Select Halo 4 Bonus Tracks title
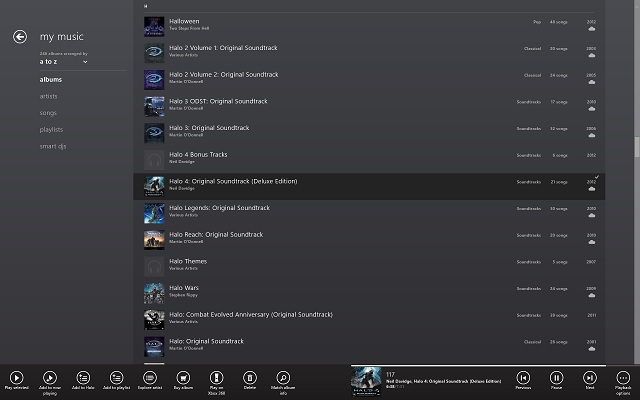 point(198,155)
